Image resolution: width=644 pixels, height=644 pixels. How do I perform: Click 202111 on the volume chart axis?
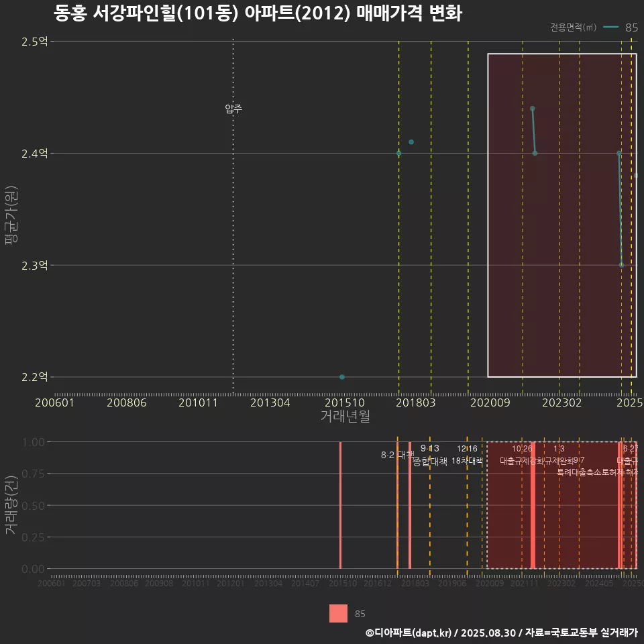524,583
